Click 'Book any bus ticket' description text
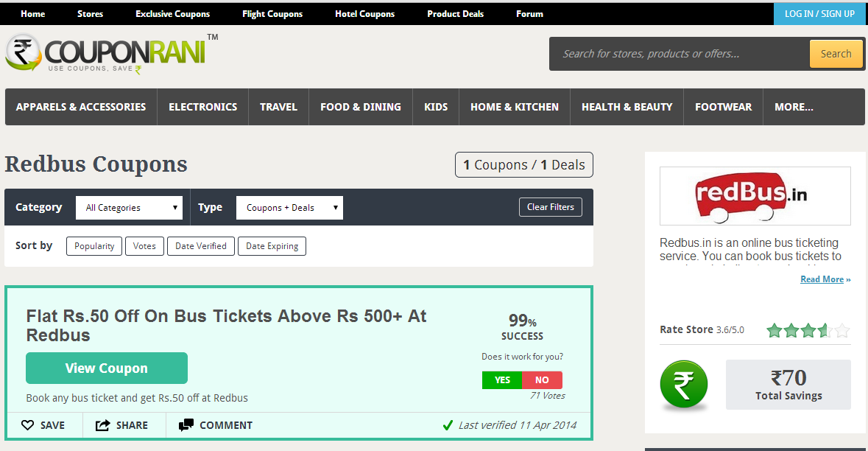The image size is (868, 451). [x=137, y=398]
